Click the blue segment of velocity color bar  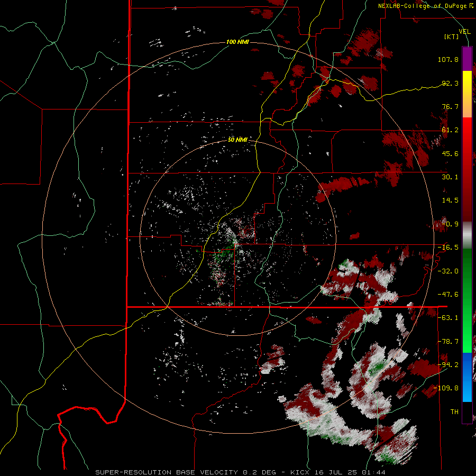click(x=467, y=377)
